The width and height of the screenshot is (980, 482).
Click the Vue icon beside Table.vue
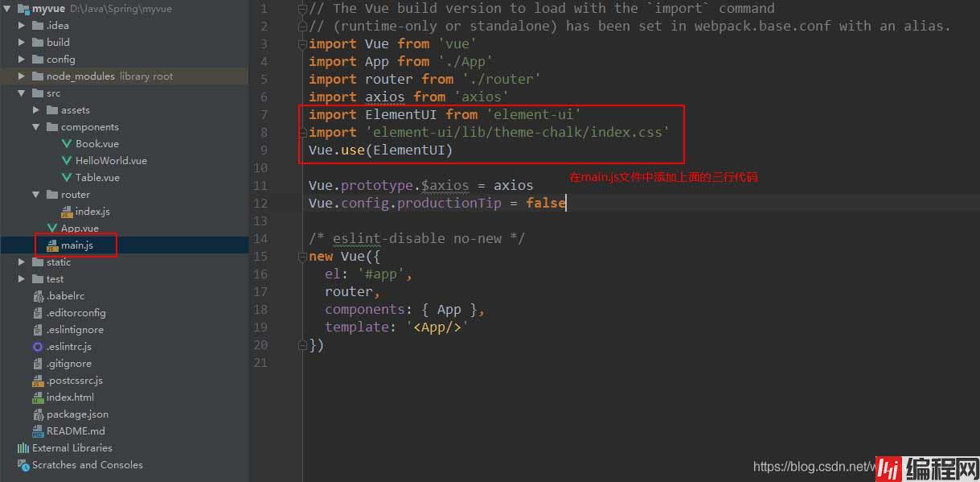click(68, 178)
